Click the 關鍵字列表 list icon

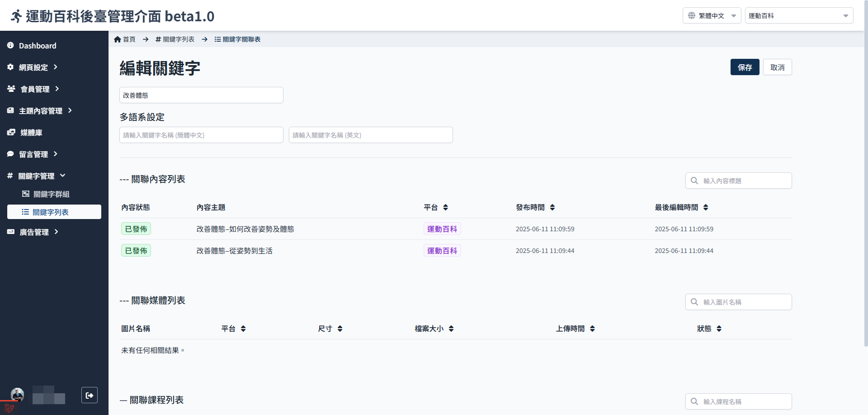click(x=25, y=212)
